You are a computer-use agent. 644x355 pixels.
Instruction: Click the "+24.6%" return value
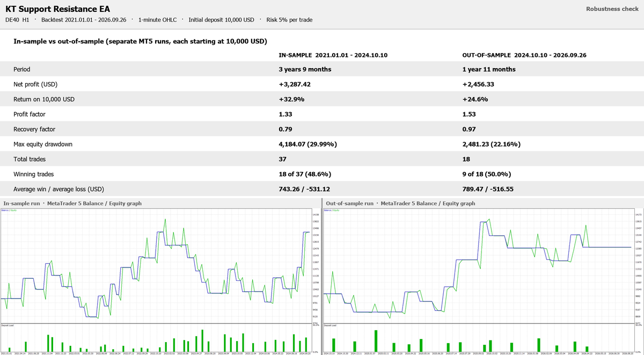point(474,99)
